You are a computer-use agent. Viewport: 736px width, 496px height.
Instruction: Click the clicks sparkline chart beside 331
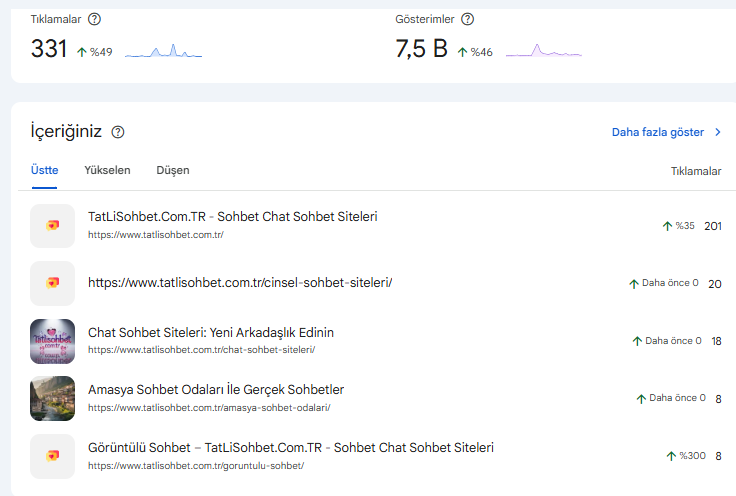click(163, 51)
